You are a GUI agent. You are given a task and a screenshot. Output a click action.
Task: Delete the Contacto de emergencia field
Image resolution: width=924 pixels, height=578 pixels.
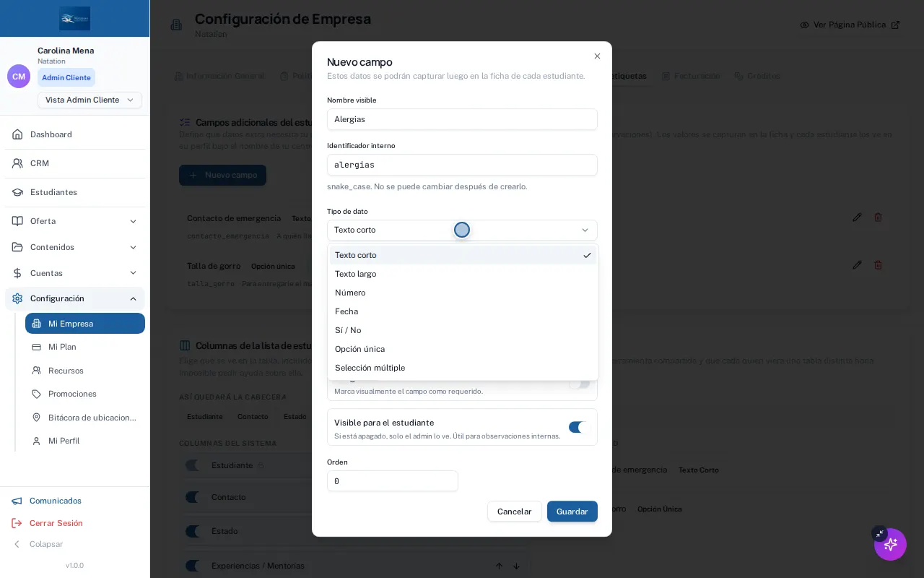coord(878,217)
